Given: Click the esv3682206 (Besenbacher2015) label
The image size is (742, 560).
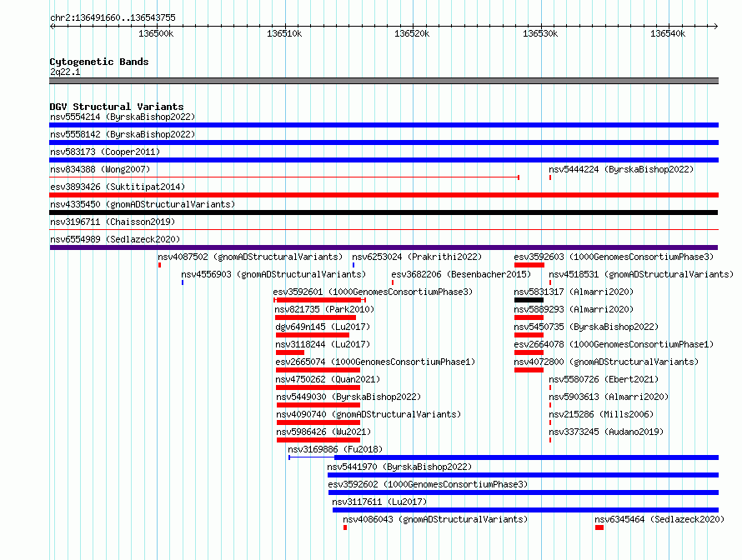Looking at the screenshot, I should click(x=461, y=274).
